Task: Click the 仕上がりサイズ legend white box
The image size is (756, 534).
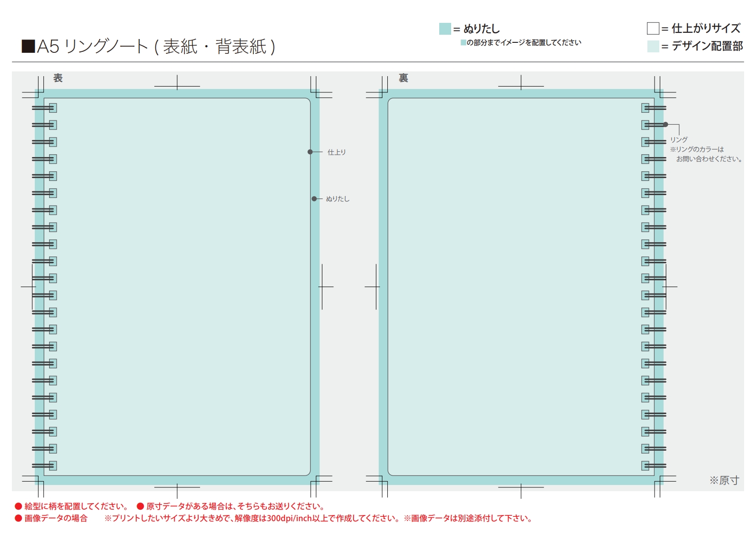Action: click(x=653, y=29)
